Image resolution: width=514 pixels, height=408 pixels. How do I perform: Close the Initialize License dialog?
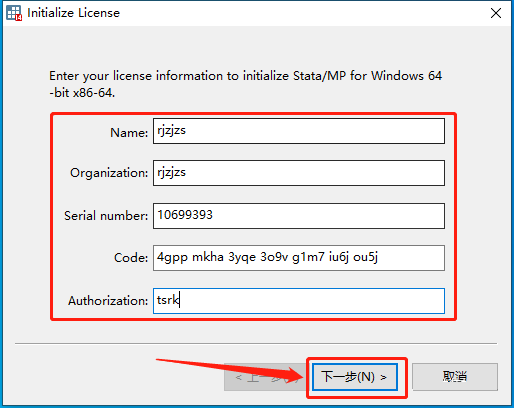tap(496, 13)
